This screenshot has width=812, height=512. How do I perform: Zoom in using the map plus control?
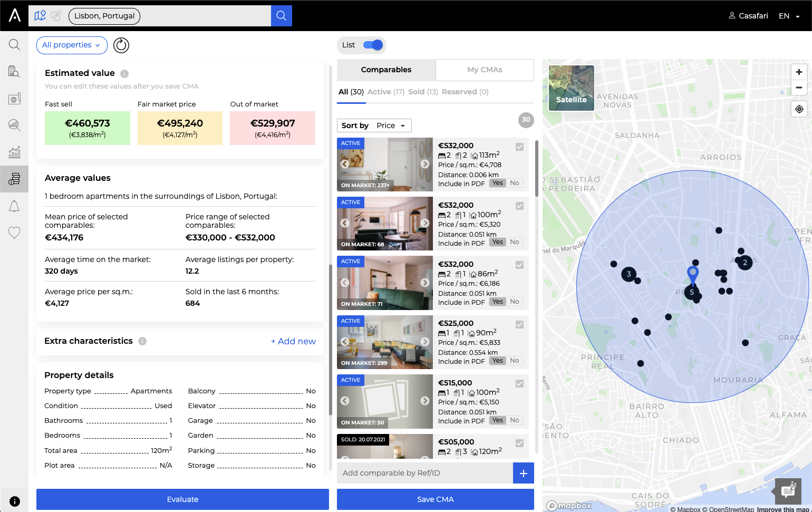coord(799,72)
